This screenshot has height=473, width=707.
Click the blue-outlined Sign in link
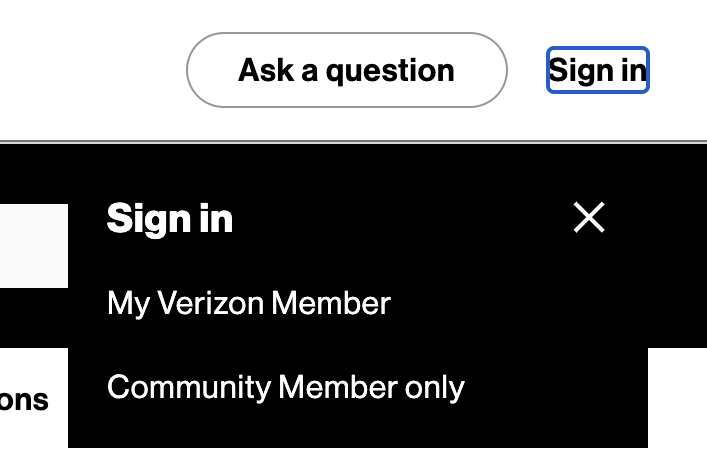coord(598,70)
